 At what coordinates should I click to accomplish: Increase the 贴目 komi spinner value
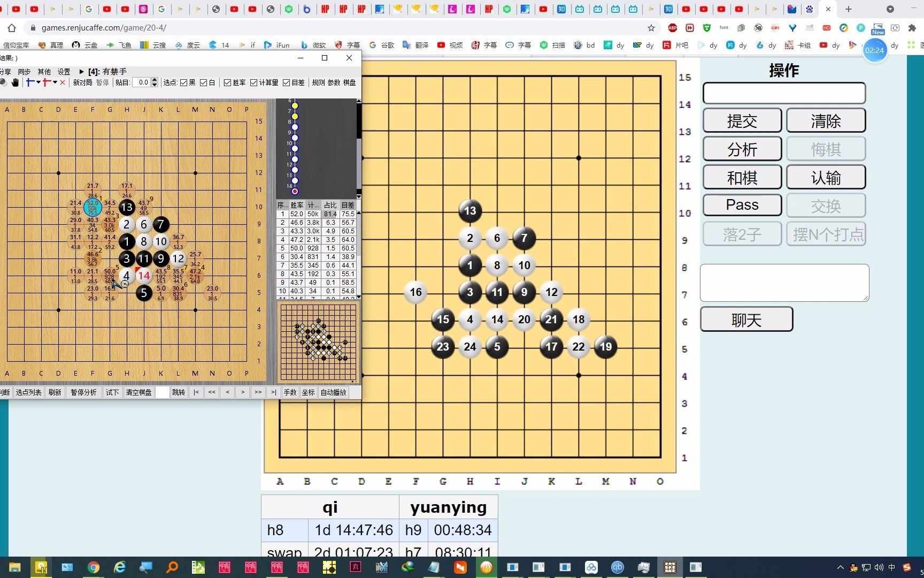click(x=155, y=80)
